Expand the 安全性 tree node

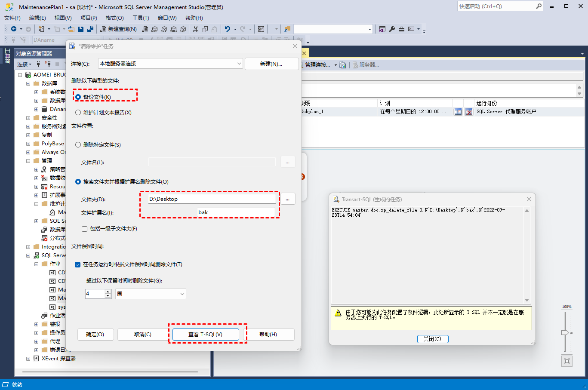[x=28, y=118]
